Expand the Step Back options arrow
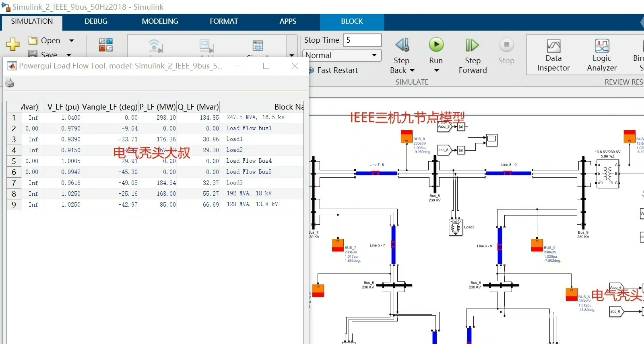Image resolution: width=644 pixels, height=344 pixels. coord(412,70)
